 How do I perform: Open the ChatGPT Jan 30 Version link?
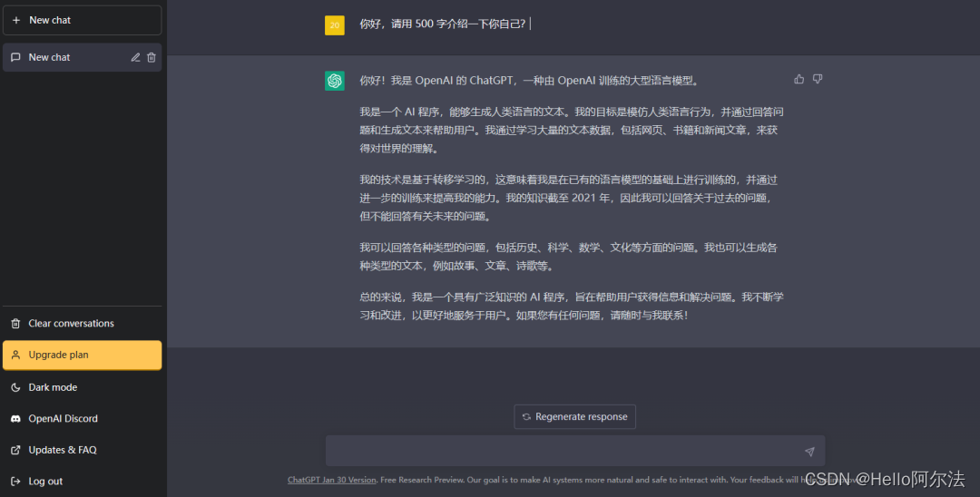332,480
